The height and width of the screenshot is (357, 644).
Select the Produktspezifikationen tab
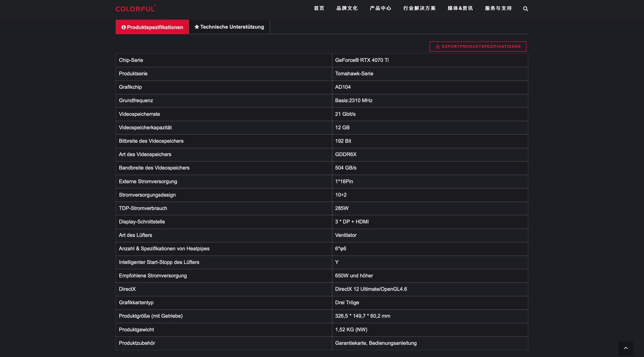(x=152, y=27)
